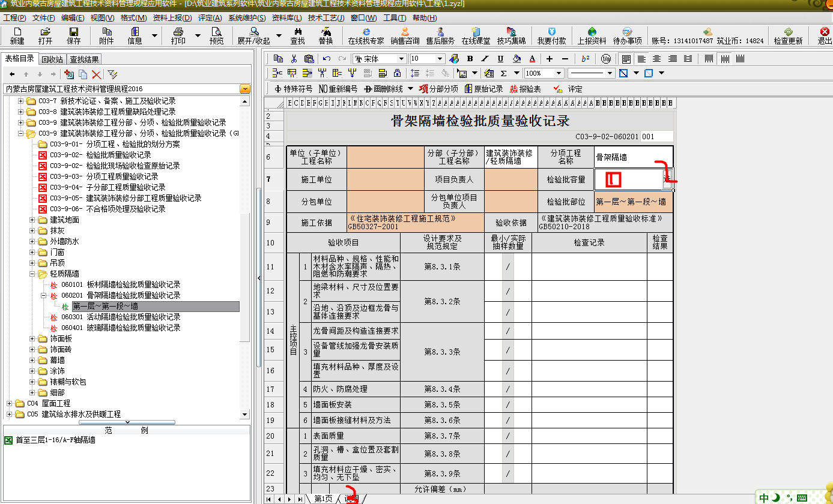Click the red font color button
The image size is (833, 504).
tap(532, 59)
